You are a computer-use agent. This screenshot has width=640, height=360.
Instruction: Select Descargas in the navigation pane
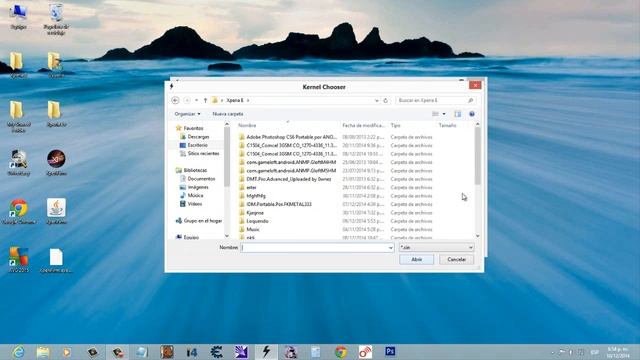pos(198,137)
